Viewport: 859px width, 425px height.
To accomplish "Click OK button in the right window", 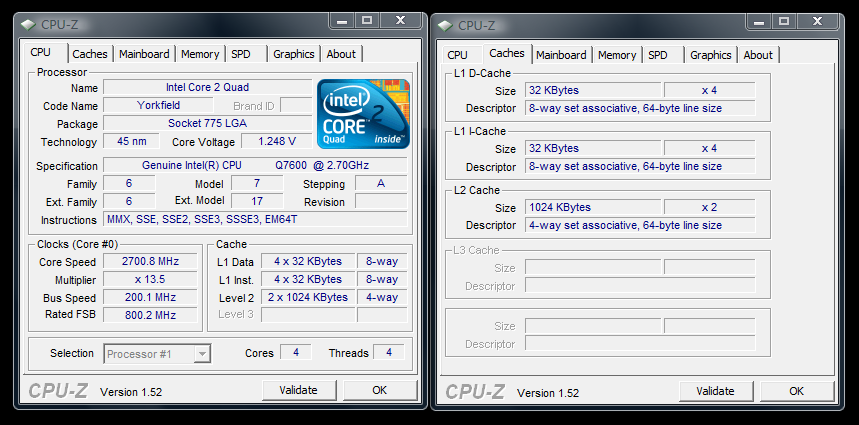I will pyautogui.click(x=797, y=392).
